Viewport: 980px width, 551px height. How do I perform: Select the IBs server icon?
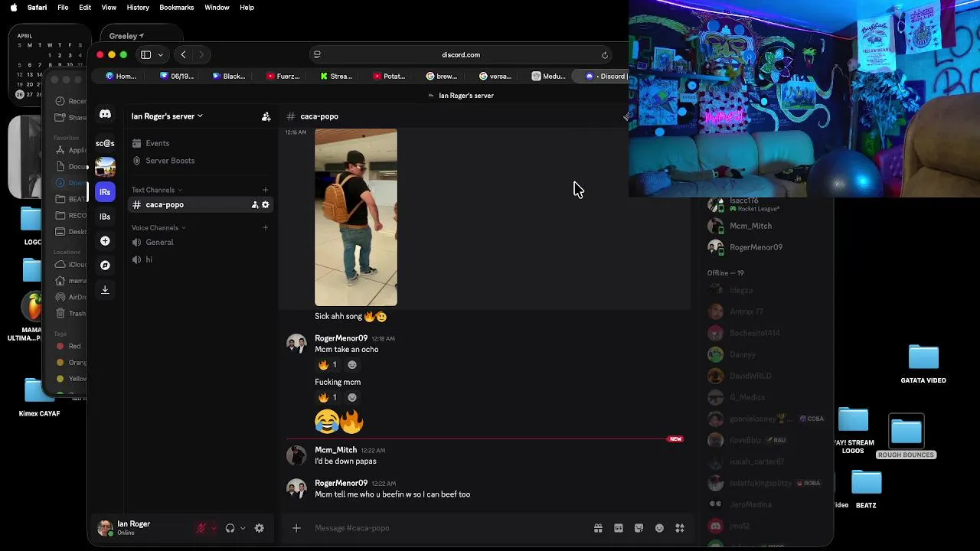coord(105,217)
